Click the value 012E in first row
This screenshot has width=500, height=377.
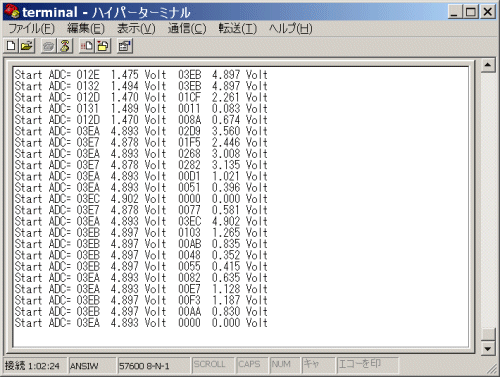click(x=88, y=75)
